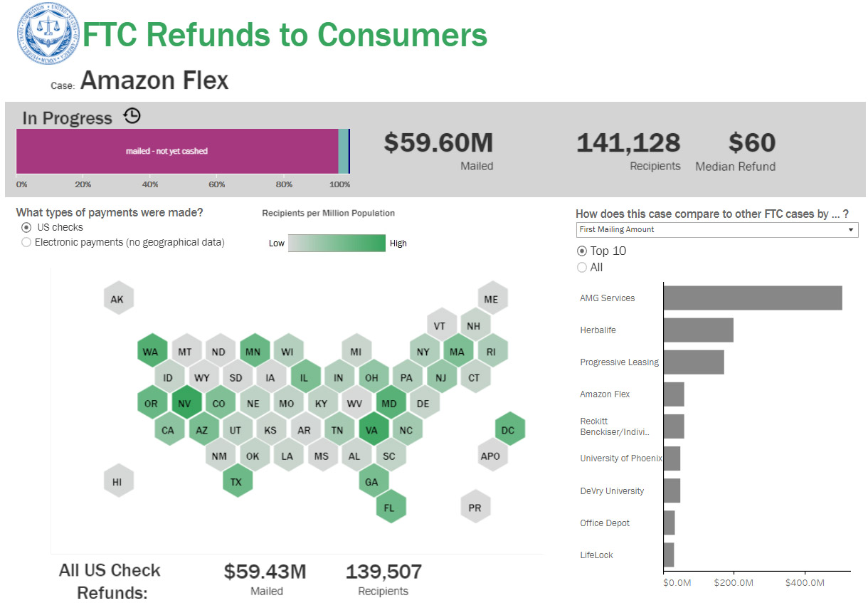Viewport: 868px width, 603px height.
Task: Select the Texas hexagon tile
Action: pos(236,482)
